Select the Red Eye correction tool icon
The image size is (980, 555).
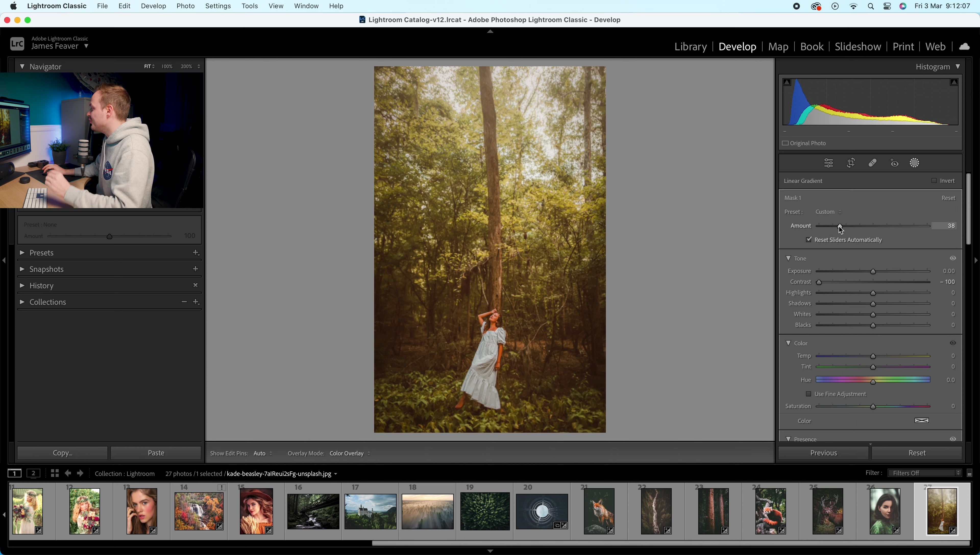tap(894, 163)
